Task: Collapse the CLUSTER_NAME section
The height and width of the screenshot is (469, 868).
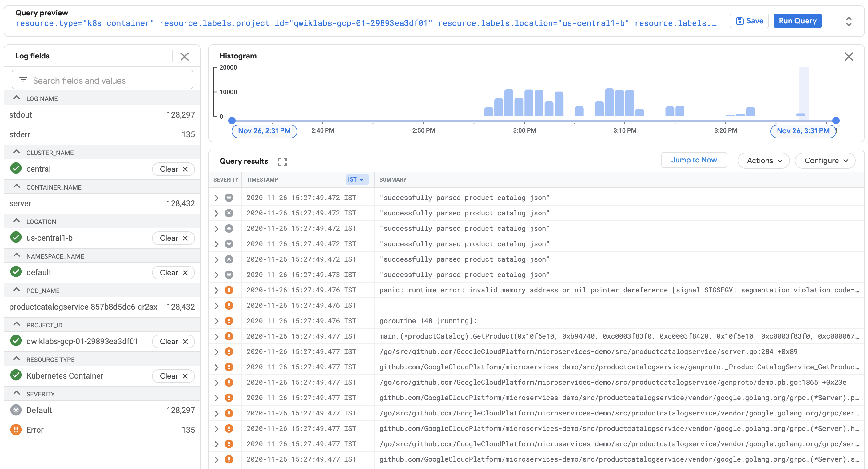Action: pyautogui.click(x=17, y=152)
